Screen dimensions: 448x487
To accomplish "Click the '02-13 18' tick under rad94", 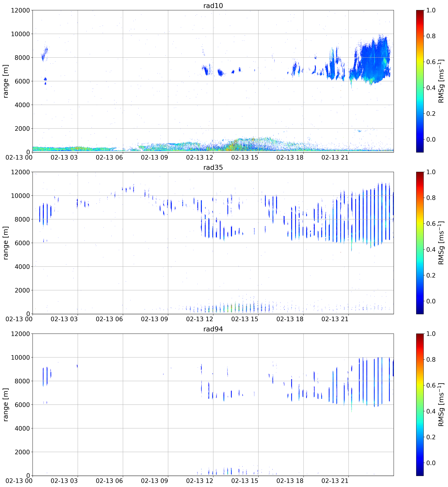I will pos(290,481).
